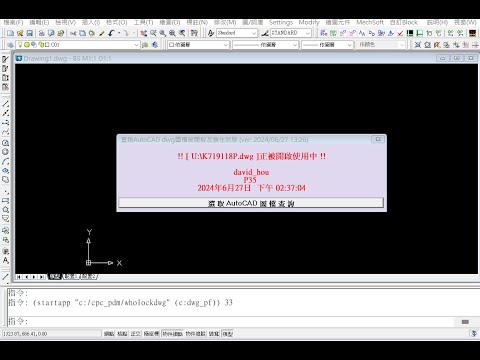Click the Open file toolbar icon
Image resolution: width=480 pixels, height=360 pixels.
coord(20,33)
